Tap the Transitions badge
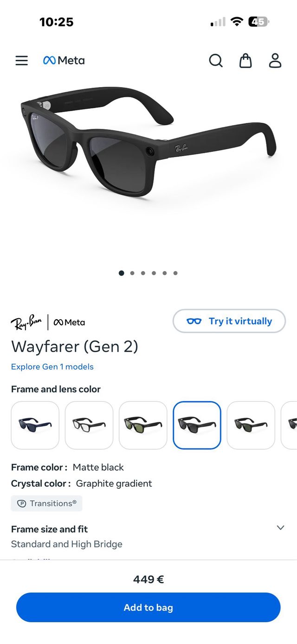This screenshot has width=297, height=644. coord(46,503)
